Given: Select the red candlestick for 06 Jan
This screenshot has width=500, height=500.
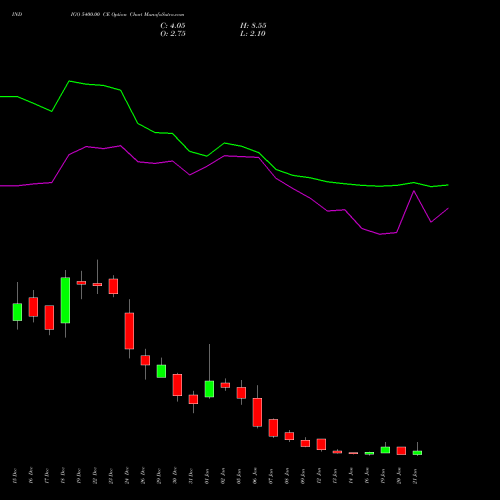Looking at the screenshot, I should [257, 412].
